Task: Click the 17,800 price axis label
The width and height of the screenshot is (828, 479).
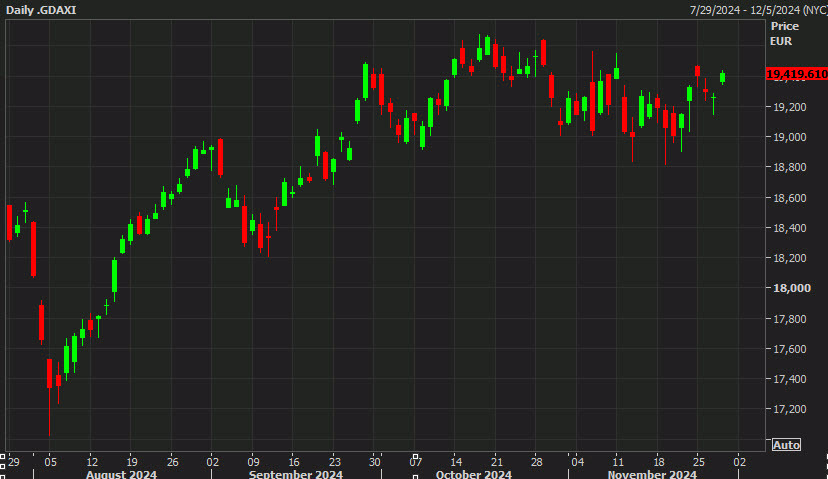Action: coord(789,319)
